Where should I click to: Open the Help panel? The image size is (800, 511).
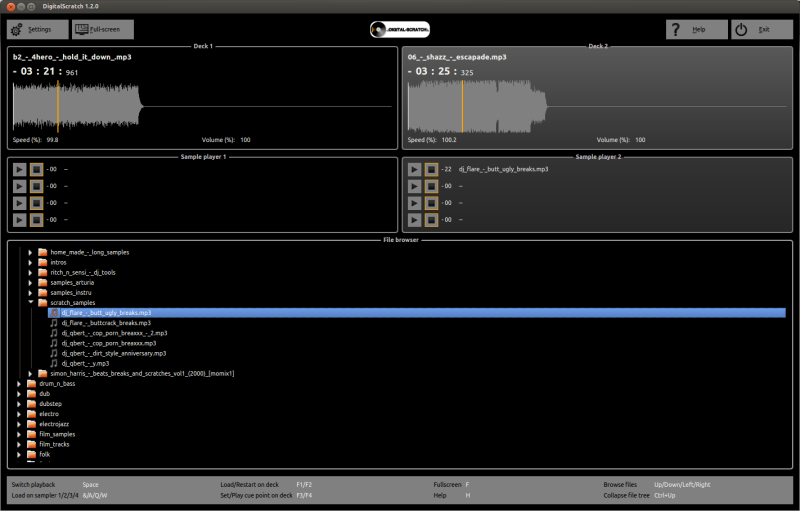[x=697, y=30]
